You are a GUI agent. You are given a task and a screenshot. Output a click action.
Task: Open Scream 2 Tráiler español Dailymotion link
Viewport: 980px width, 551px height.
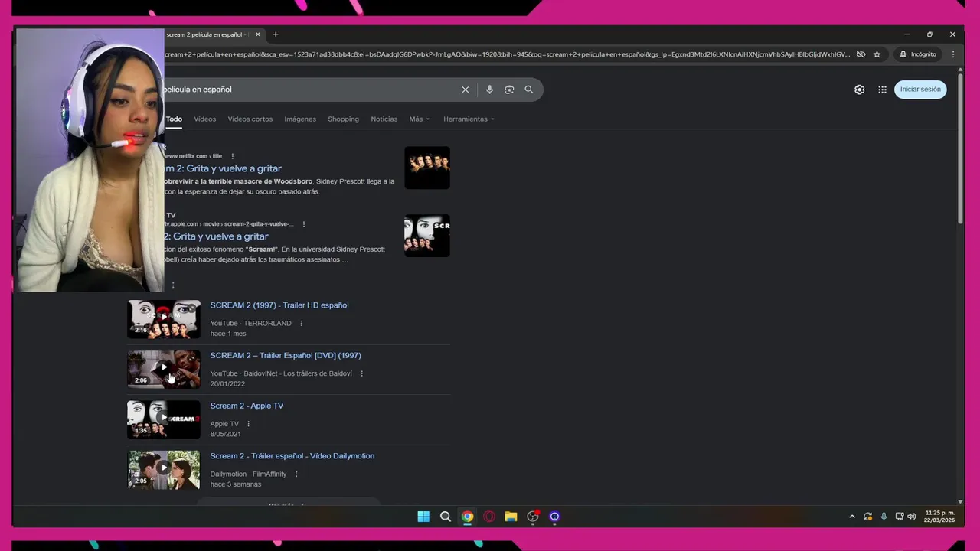click(292, 456)
